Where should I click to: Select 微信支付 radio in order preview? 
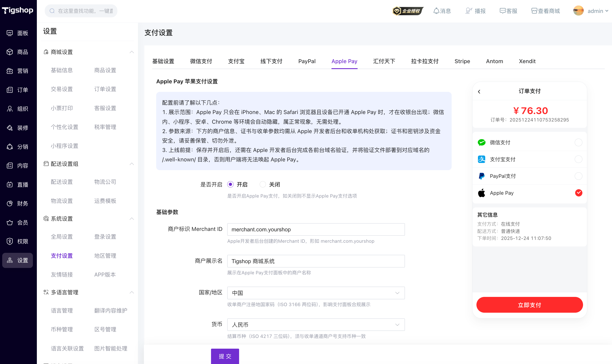[578, 142]
